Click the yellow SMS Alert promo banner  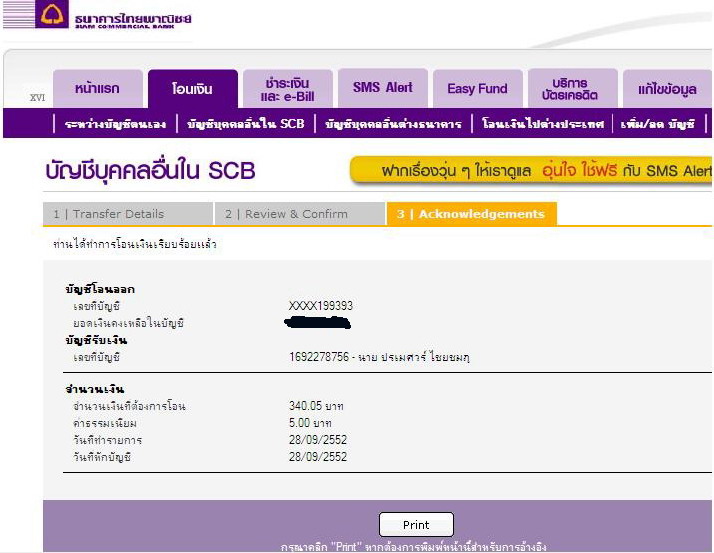point(531,170)
